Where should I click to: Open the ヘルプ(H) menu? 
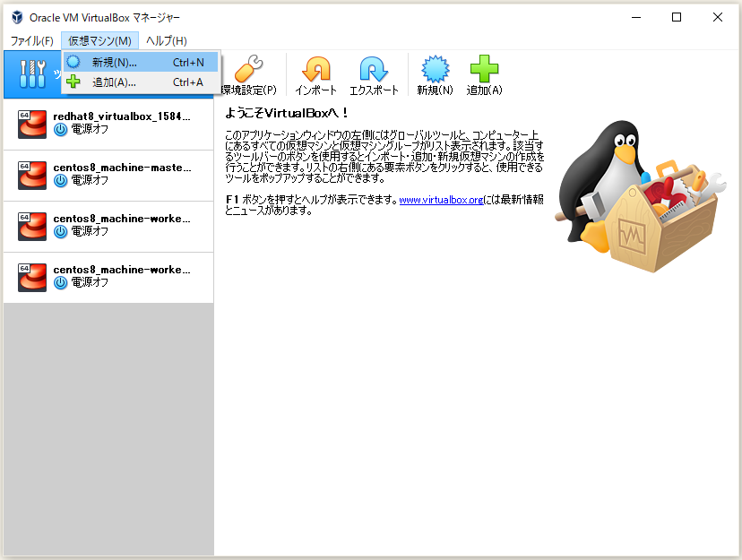pos(166,40)
